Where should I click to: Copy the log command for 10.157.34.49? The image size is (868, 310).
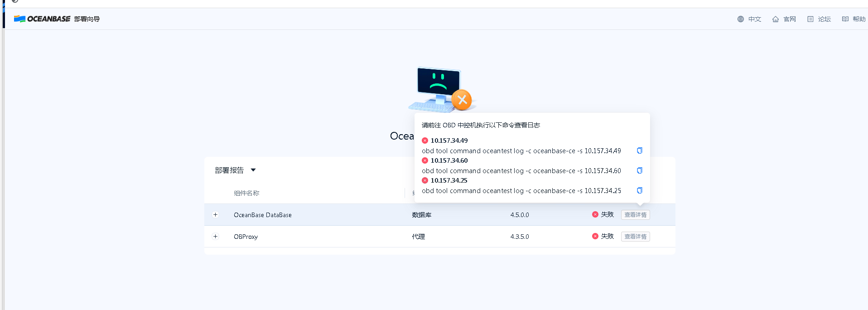[640, 150]
